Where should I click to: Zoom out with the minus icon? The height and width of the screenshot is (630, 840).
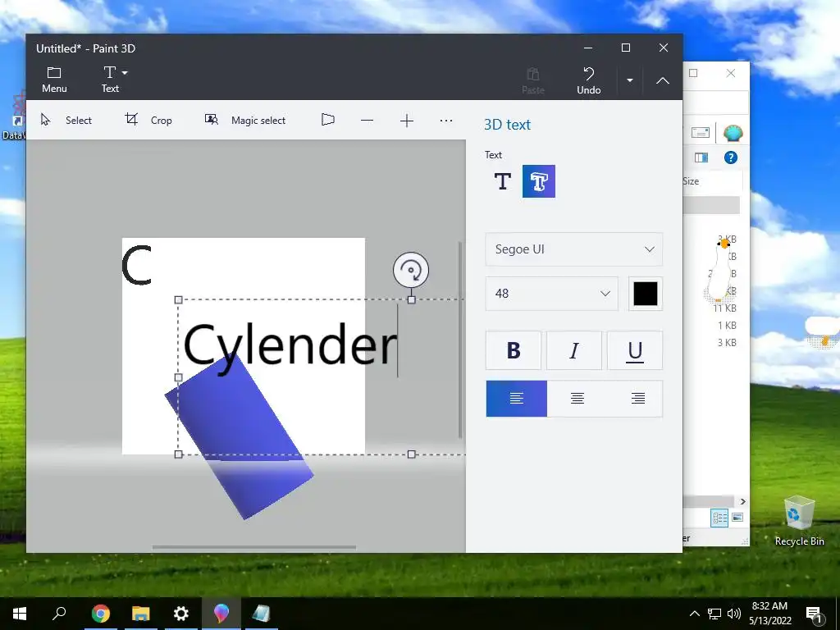click(x=367, y=121)
